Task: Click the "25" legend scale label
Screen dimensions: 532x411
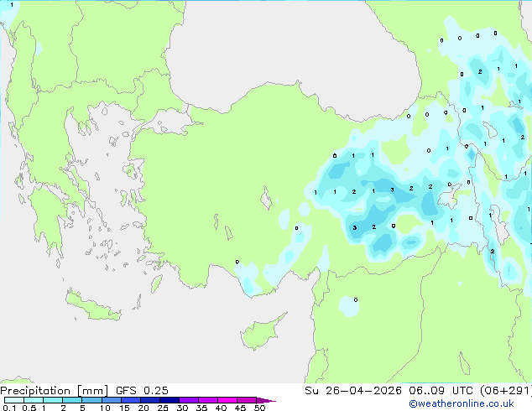Action: 163,408
